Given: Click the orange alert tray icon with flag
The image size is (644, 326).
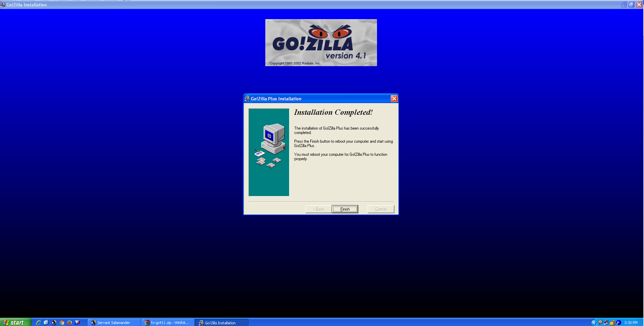Looking at the screenshot, I should [x=612, y=323].
